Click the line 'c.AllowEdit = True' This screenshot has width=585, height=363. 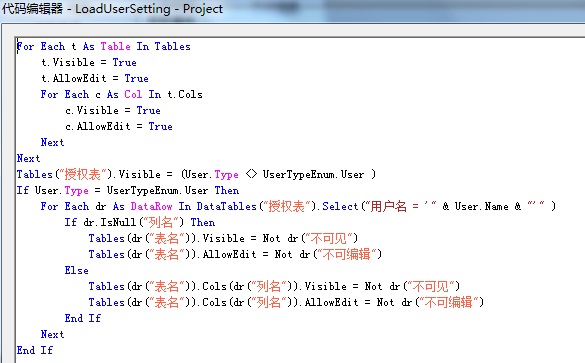pos(119,126)
